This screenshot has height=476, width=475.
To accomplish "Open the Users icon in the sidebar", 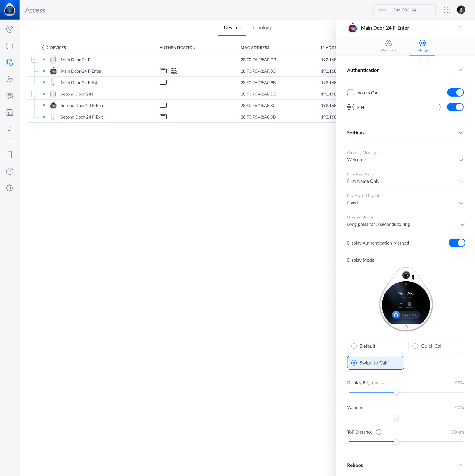I will 10,79.
